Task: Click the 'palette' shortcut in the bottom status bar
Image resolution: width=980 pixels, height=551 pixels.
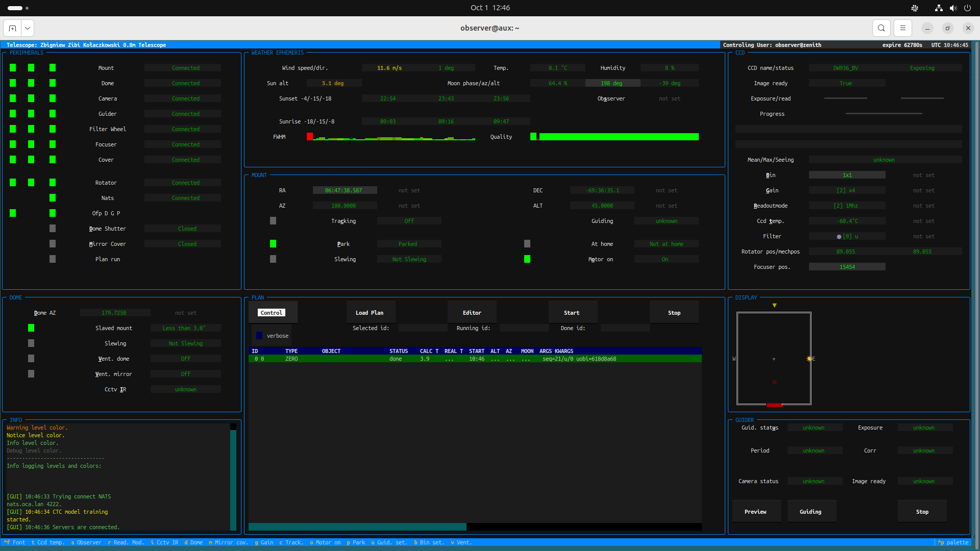Action: (952, 542)
